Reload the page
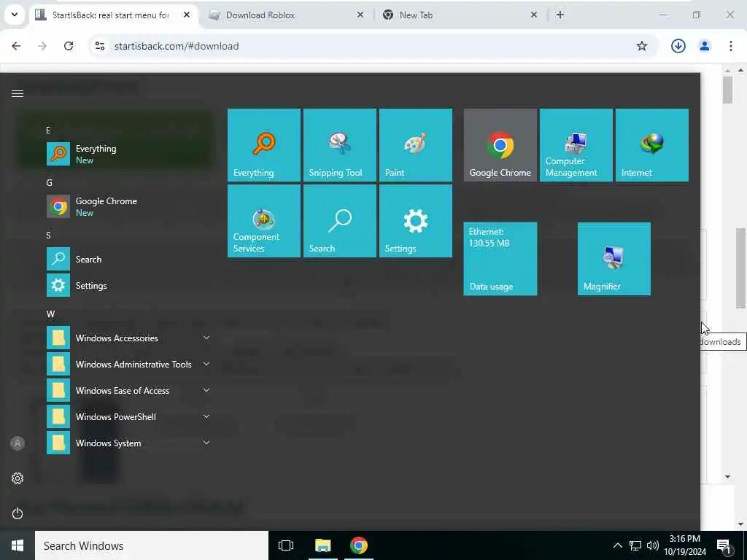This screenshot has height=560, width=747. [69, 46]
